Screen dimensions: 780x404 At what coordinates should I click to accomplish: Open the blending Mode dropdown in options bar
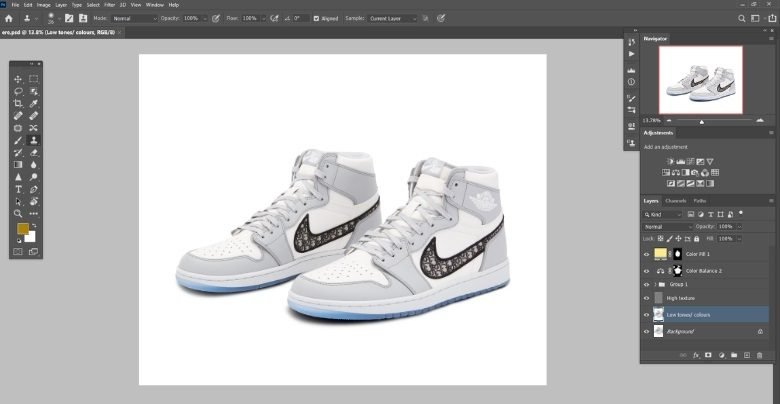tap(134, 18)
